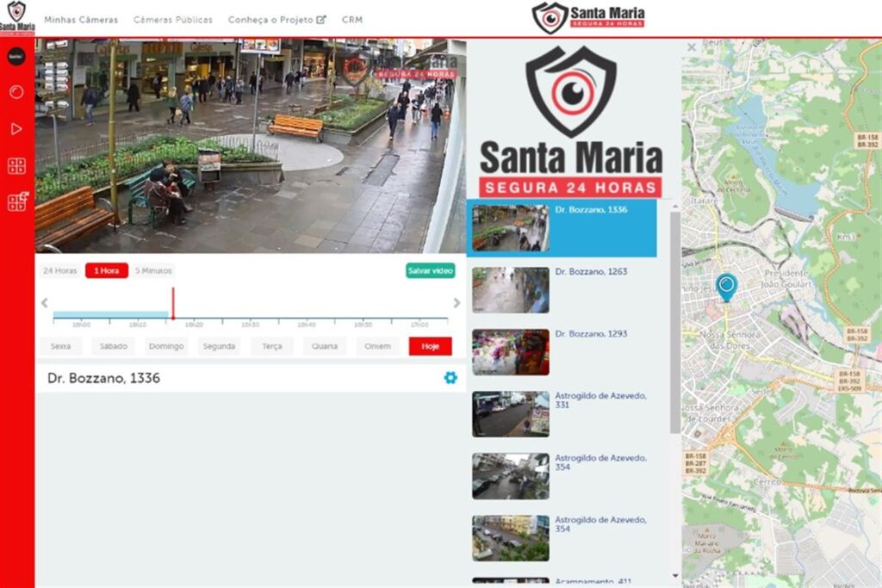Image resolution: width=882 pixels, height=588 pixels.
Task: Select the Sábado day button
Action: [x=114, y=346]
